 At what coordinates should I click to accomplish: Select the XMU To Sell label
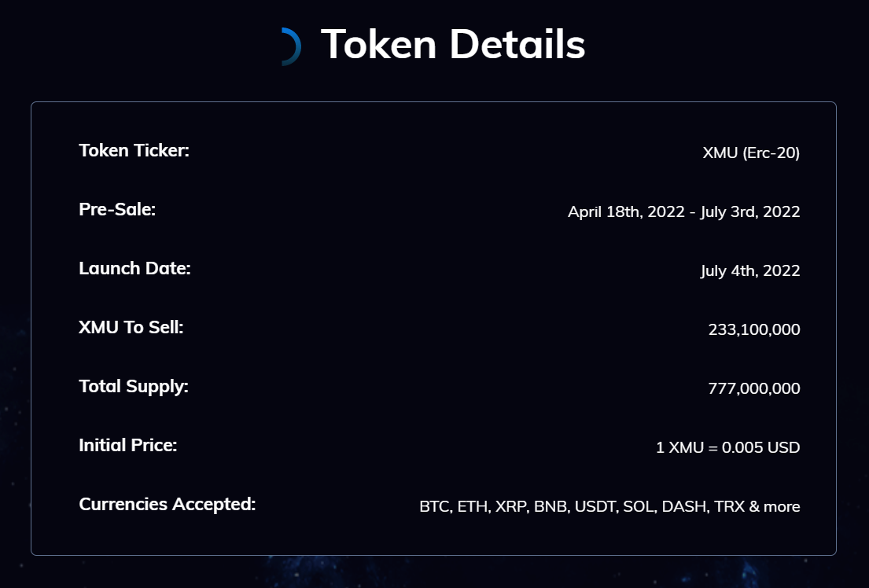coord(131,327)
